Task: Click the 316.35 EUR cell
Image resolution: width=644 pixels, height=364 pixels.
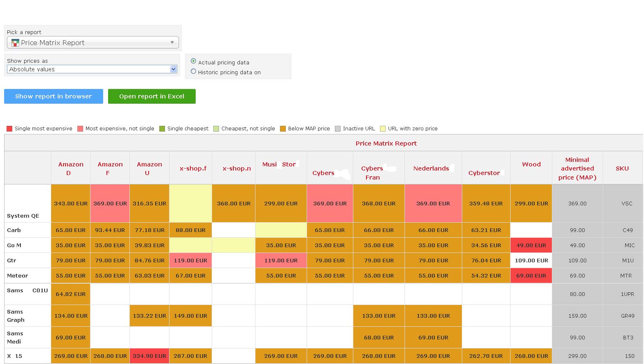Action: 149,203
